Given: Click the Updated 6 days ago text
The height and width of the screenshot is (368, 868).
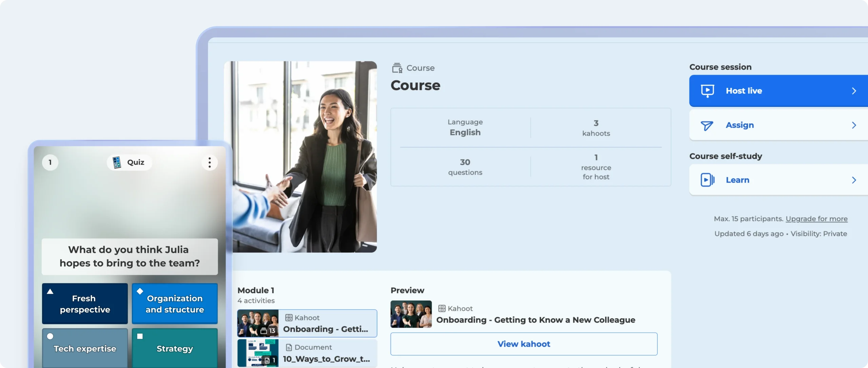Looking at the screenshot, I should (x=749, y=234).
